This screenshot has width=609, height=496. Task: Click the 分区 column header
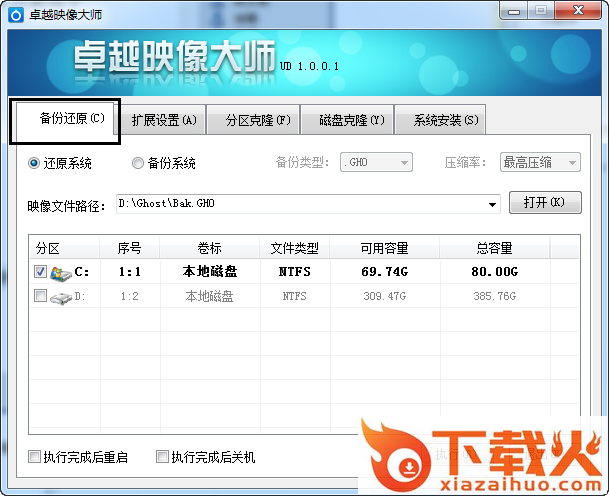pyautogui.click(x=64, y=248)
